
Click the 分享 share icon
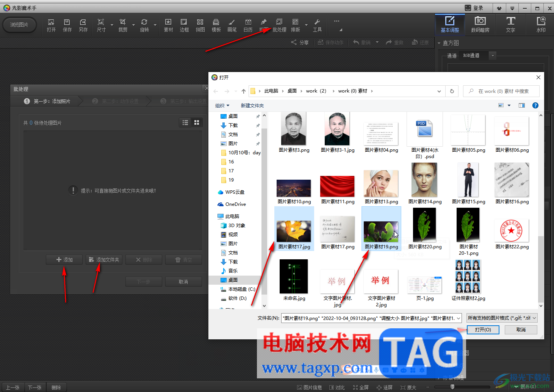300,42
